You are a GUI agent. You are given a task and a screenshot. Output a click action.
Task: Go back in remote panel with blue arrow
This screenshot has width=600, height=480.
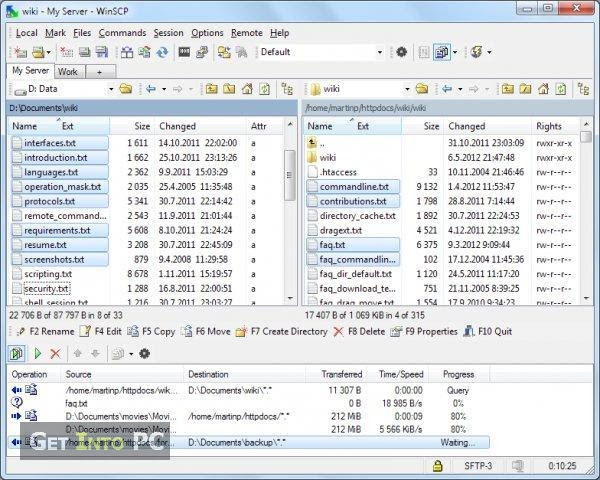pyautogui.click(x=447, y=89)
